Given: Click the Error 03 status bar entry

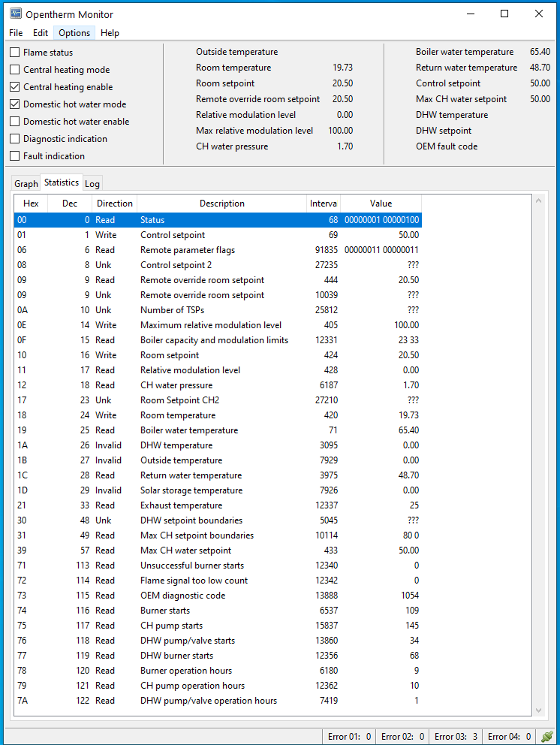Looking at the screenshot, I should click(456, 737).
